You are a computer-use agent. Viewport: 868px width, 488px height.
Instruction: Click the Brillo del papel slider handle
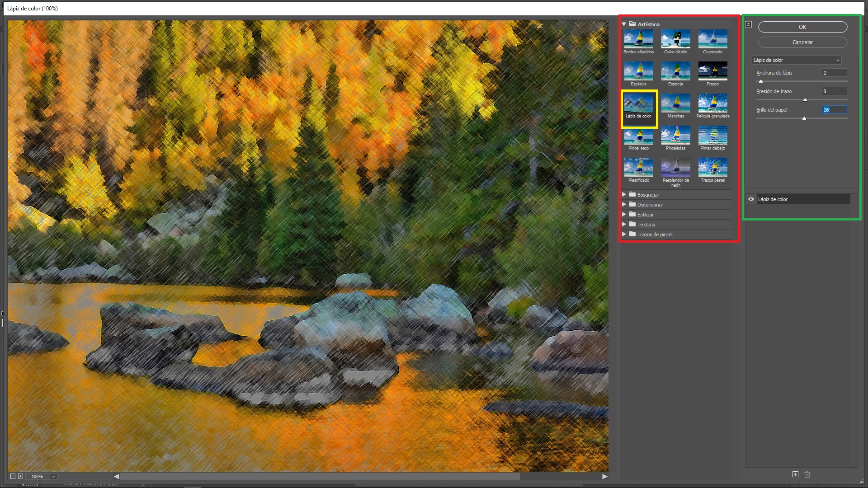804,118
